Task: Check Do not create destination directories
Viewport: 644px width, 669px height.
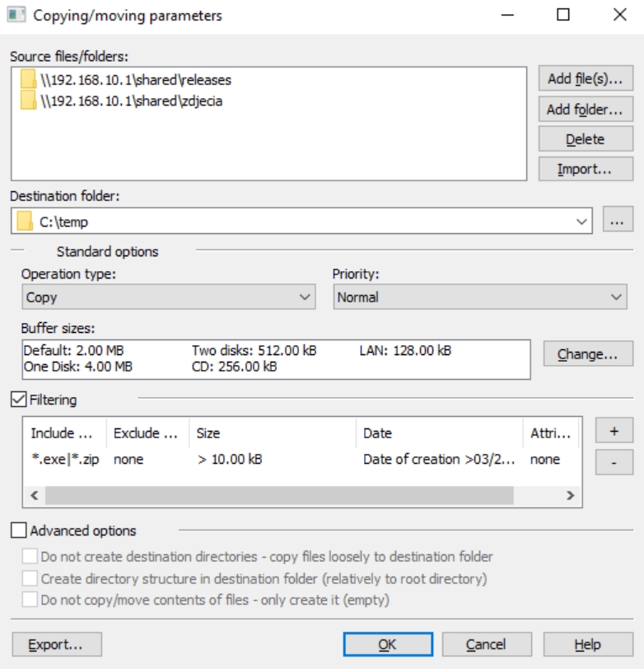Action: tap(30, 556)
